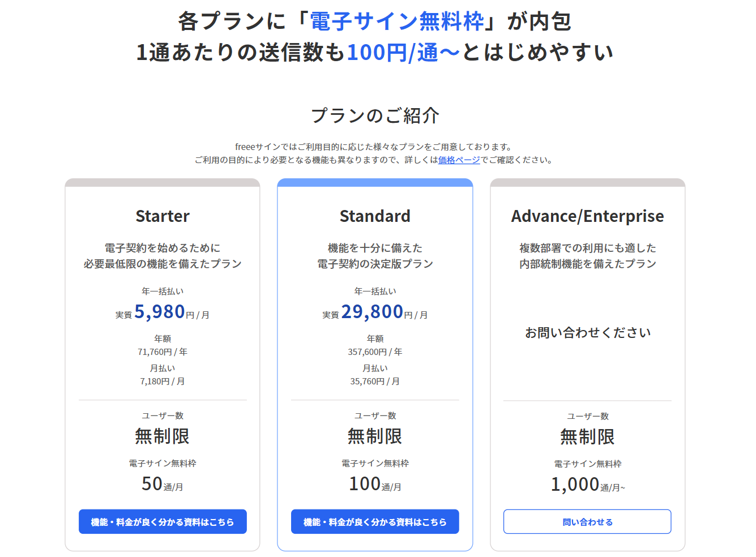Viewport: 756px width, 557px height.
Task: Click the プランのご紹介 heading
Action: pyautogui.click(x=375, y=115)
